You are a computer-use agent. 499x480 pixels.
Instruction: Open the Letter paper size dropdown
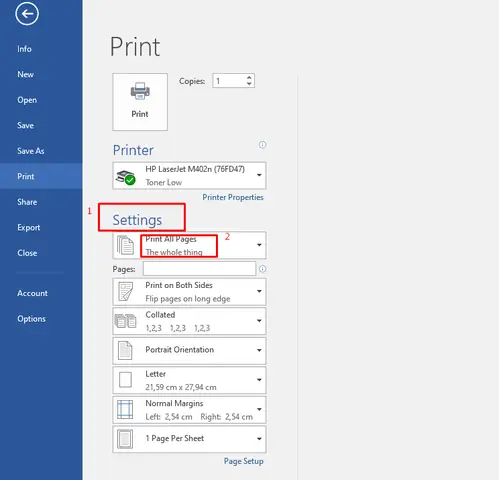pos(189,380)
